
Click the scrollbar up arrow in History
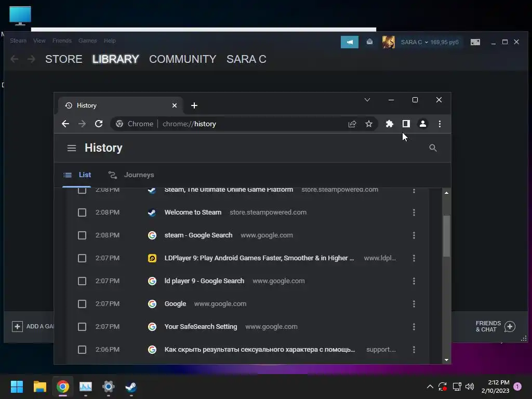click(x=446, y=193)
